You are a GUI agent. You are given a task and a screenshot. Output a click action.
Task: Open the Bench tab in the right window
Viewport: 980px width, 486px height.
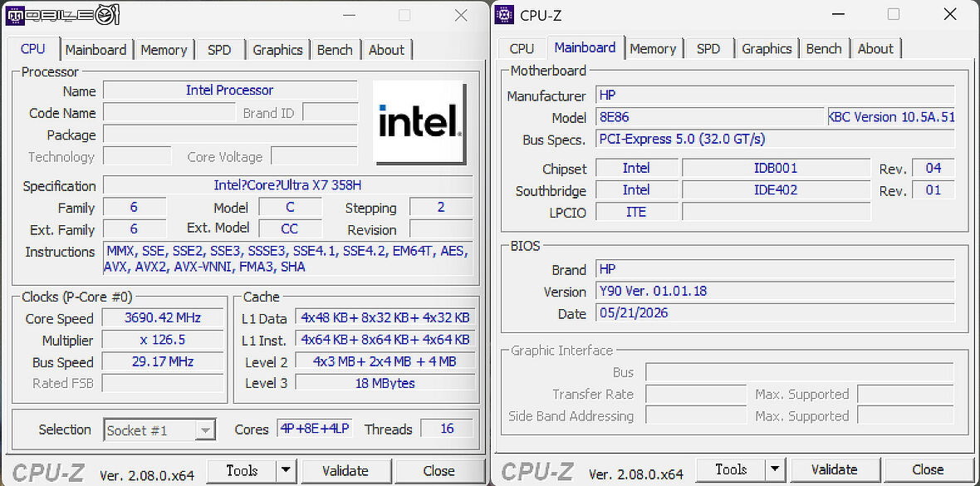point(824,48)
